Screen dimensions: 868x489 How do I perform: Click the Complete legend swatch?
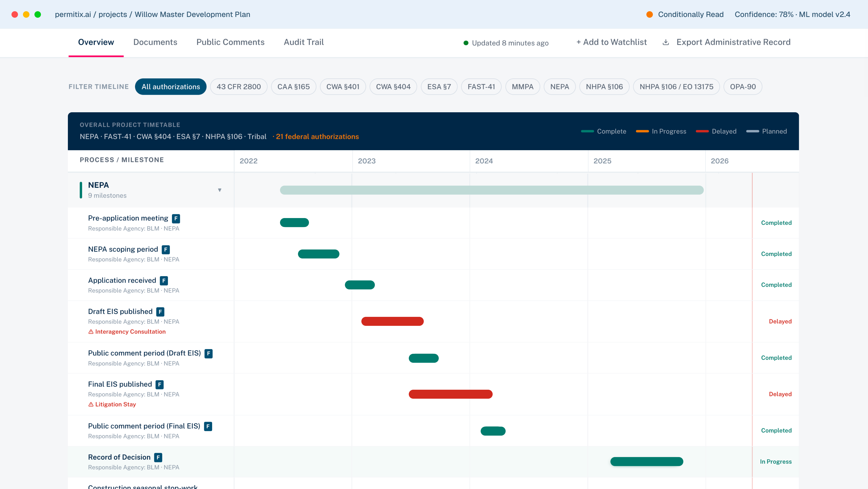click(x=587, y=131)
